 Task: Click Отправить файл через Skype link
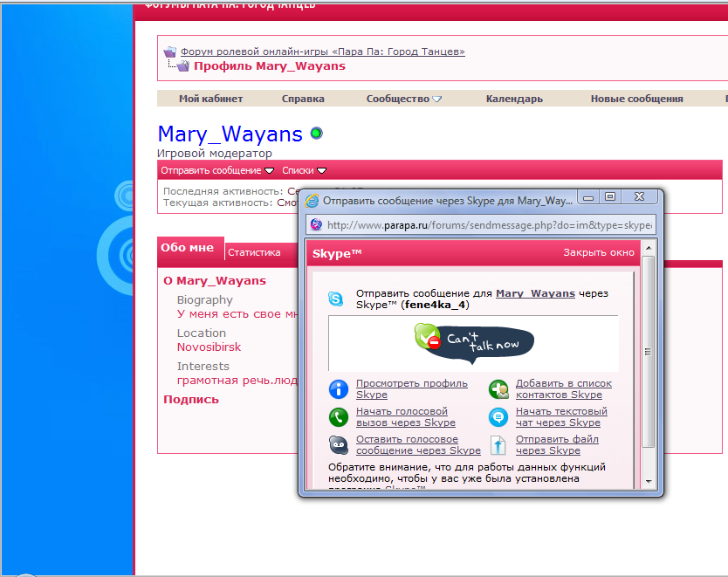pos(557,444)
